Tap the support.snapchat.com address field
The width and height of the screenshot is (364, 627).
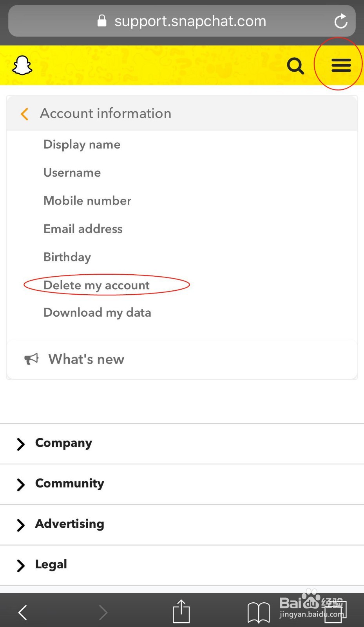coord(190,21)
